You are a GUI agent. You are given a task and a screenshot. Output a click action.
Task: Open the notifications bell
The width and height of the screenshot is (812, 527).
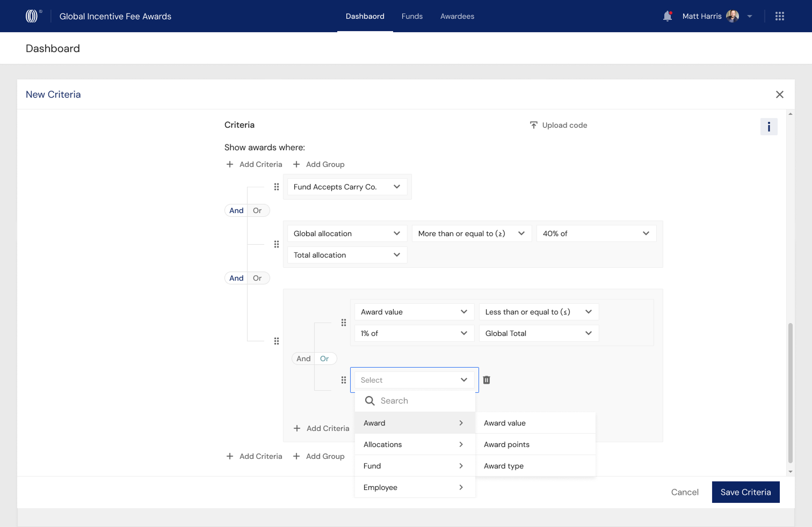coord(668,16)
